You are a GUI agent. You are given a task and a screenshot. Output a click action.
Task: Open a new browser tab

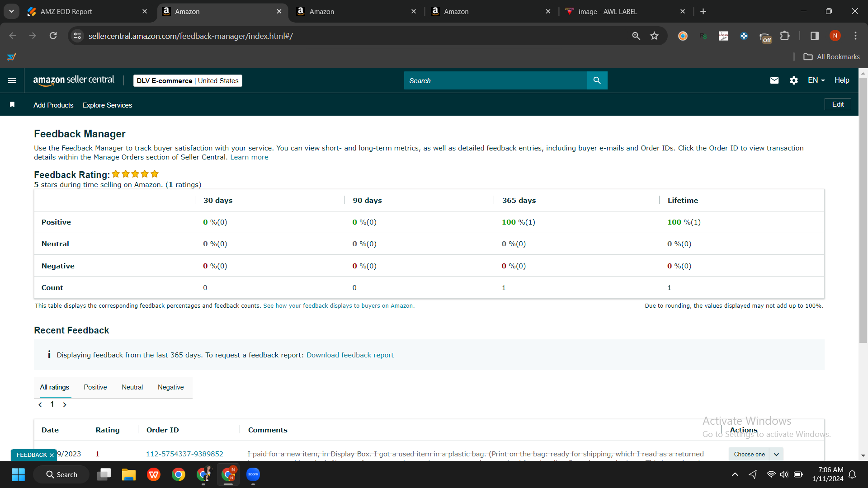pyautogui.click(x=703, y=11)
